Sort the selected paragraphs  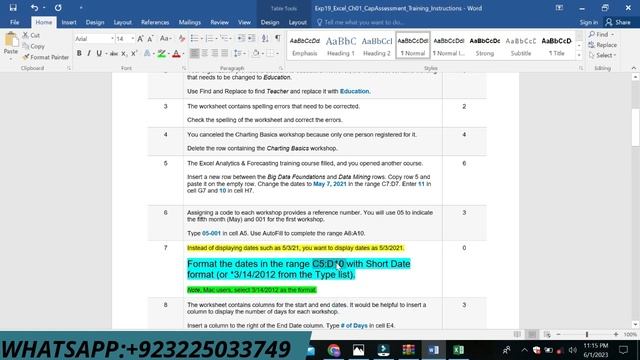point(265,39)
